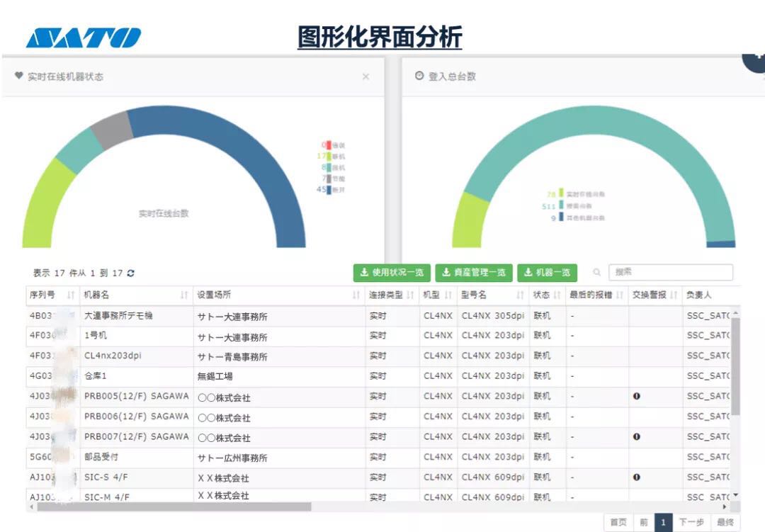Click 下一步 pagination button

(691, 523)
